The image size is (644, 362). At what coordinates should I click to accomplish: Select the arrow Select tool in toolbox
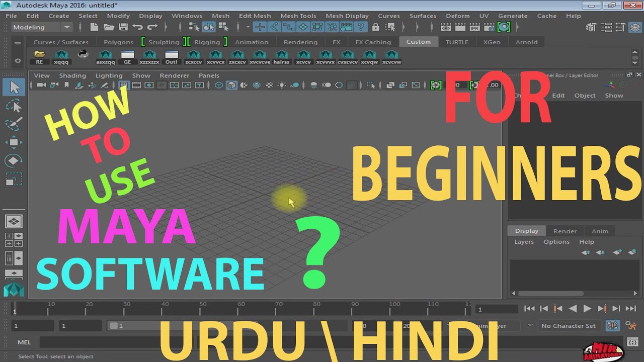click(x=14, y=87)
